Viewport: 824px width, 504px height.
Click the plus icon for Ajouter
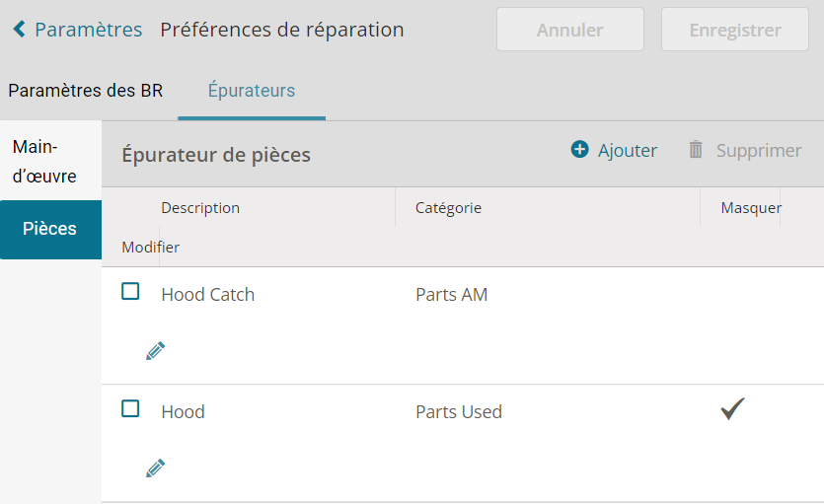tap(579, 150)
